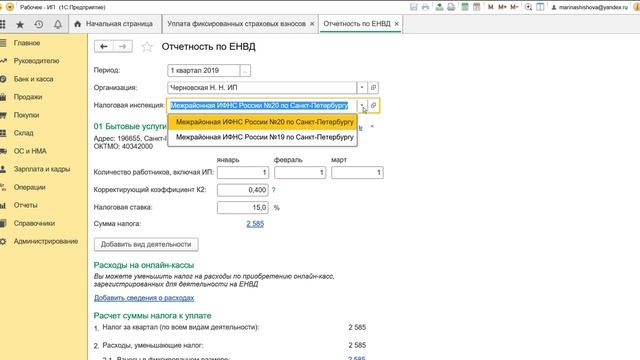The width and height of the screenshot is (640, 360).
Task: Open the sections grid menu icon
Action: point(3,24)
